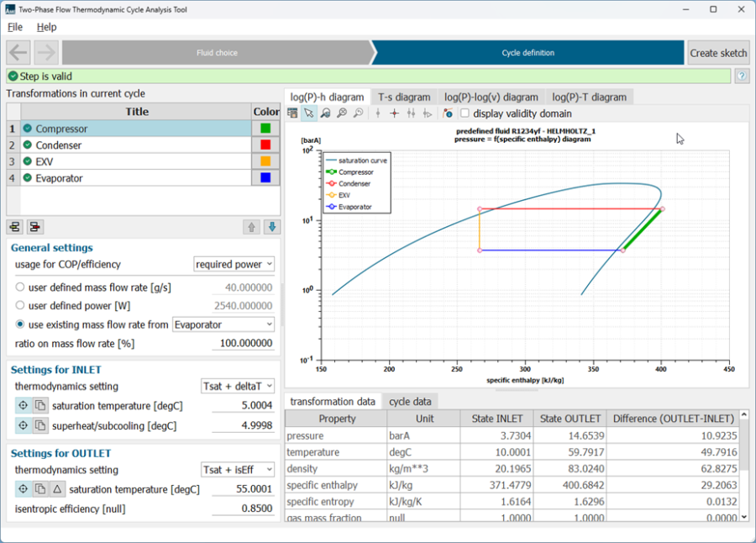Select the crosshair marker tool above the diagram

coord(393,113)
